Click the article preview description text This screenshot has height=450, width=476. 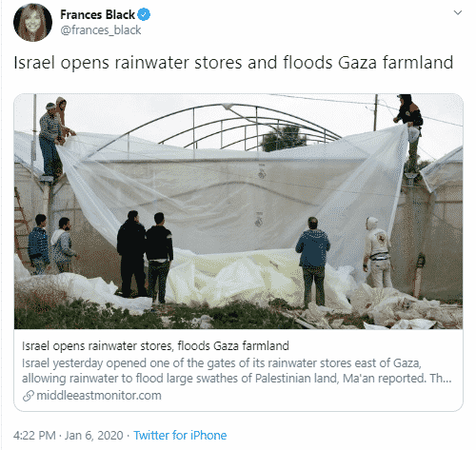[237, 370]
